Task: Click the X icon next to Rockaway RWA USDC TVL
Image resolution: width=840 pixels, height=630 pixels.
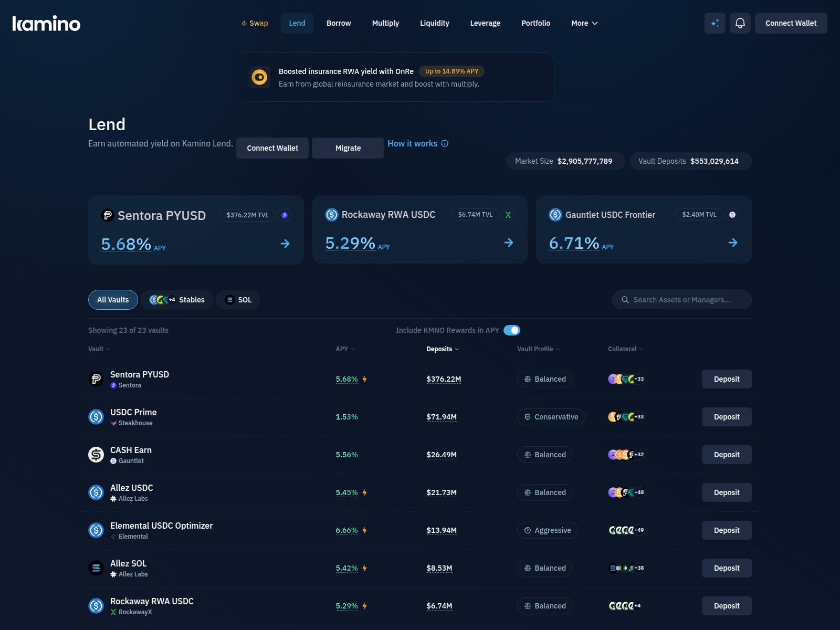Action: [508, 215]
